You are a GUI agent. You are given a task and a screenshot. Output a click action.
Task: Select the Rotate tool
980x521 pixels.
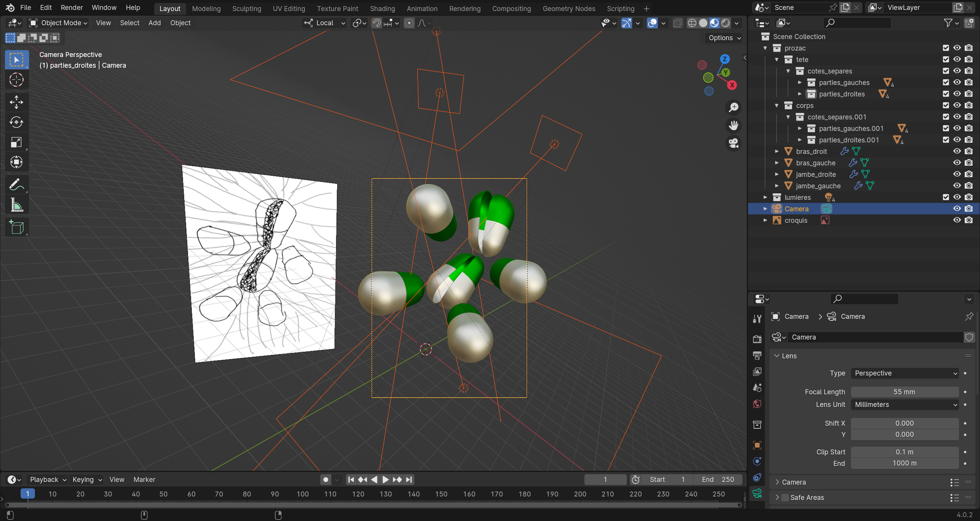(16, 122)
